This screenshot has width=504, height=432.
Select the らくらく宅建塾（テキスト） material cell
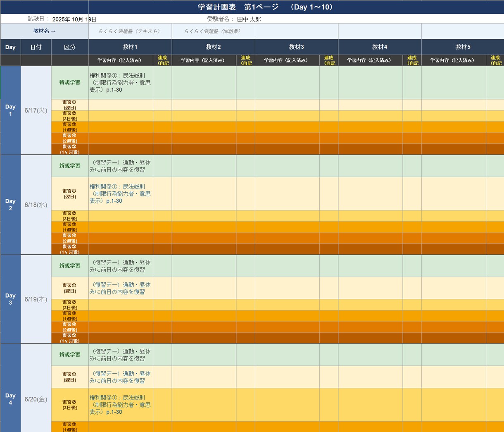(x=130, y=31)
